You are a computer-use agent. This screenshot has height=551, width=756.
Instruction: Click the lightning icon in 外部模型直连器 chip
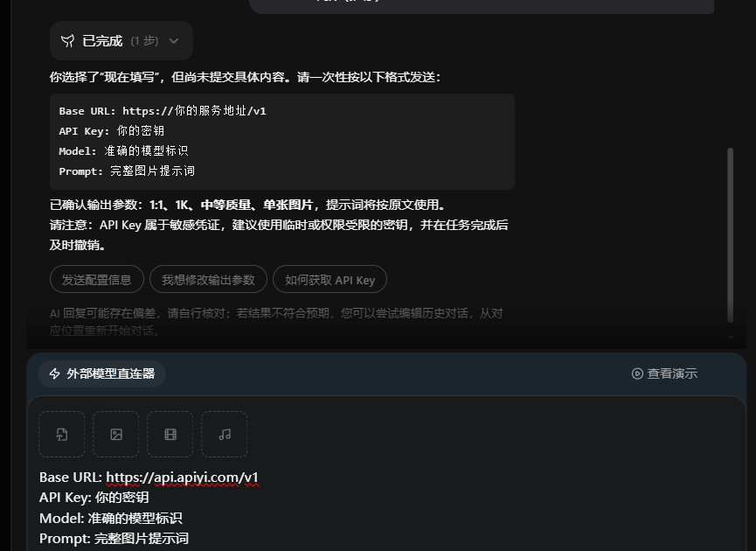click(x=55, y=373)
